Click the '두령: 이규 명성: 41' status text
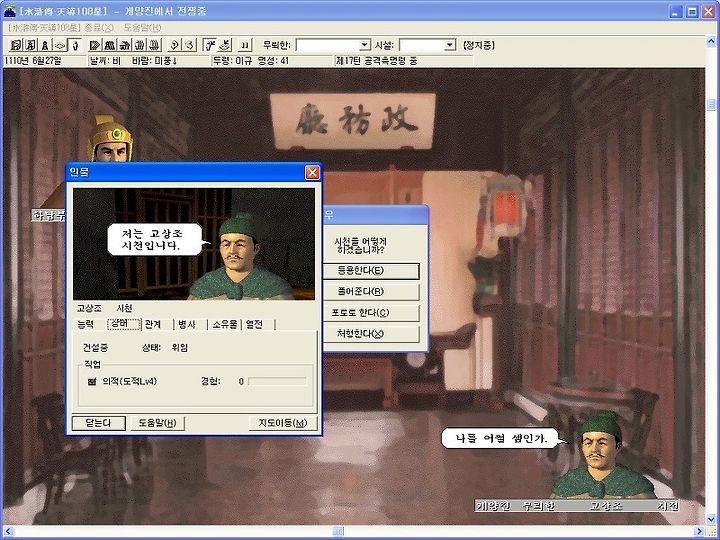The image size is (720, 540). [251, 61]
